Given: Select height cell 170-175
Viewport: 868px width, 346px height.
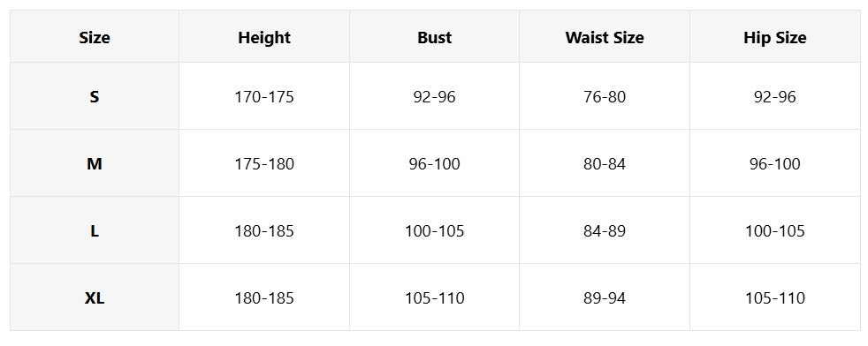Looking at the screenshot, I should [x=264, y=97].
